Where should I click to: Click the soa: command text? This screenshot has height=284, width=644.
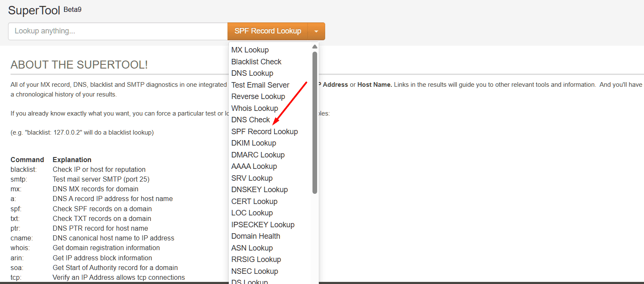[x=16, y=267]
